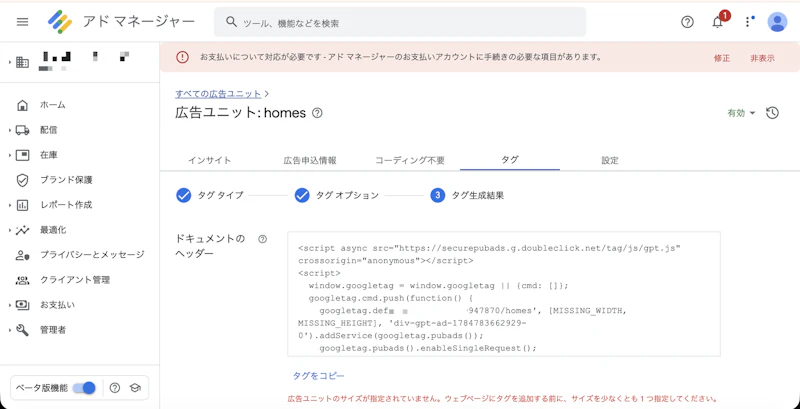
Task: Click the admin wrench icon
Action: [x=22, y=330]
